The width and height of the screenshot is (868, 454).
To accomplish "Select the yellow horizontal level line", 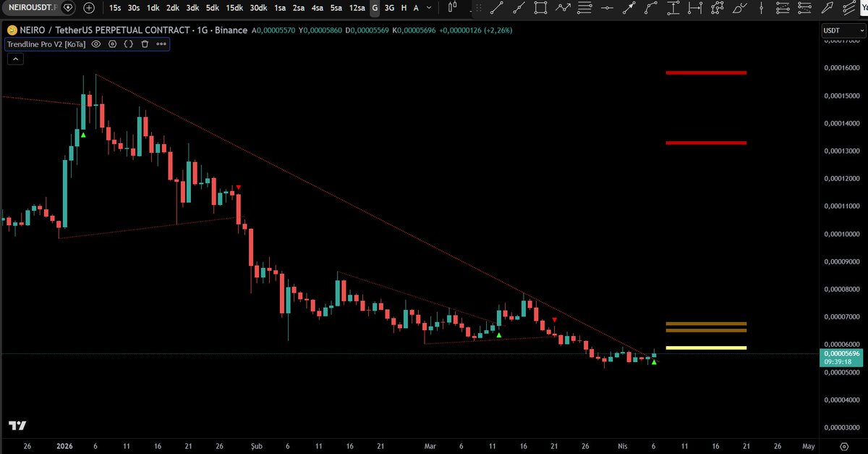I will (x=706, y=348).
